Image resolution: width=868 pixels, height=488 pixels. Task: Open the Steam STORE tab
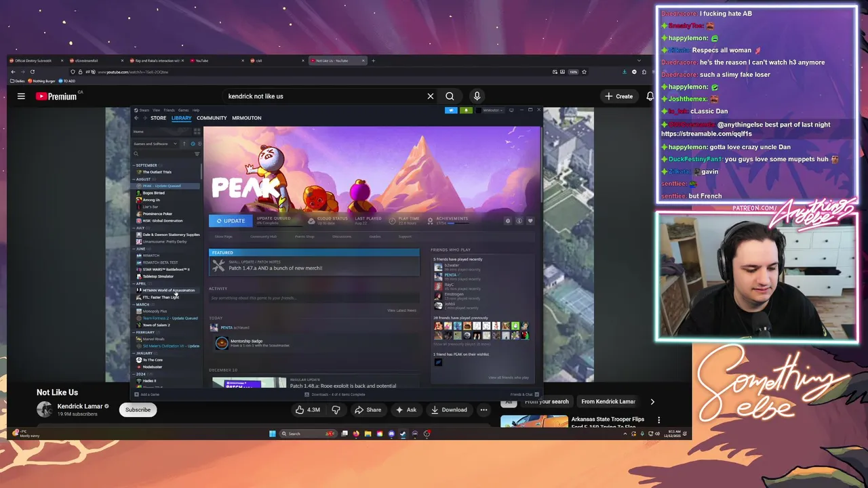click(158, 118)
